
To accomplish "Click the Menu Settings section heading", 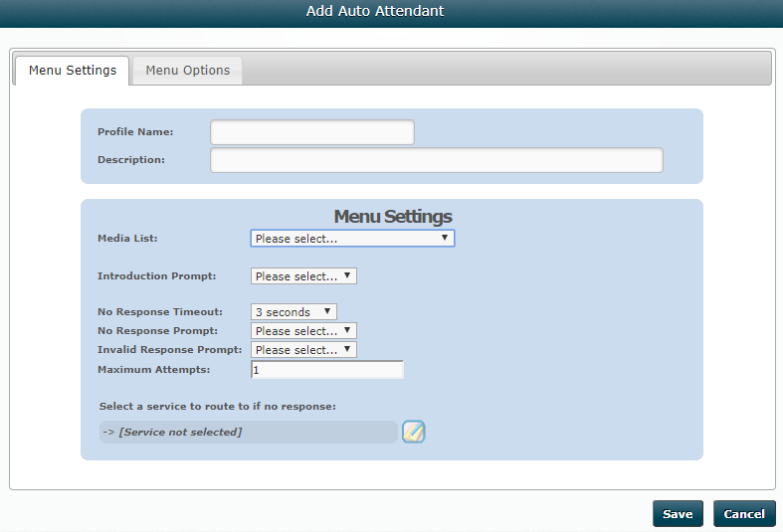I will coord(393,217).
